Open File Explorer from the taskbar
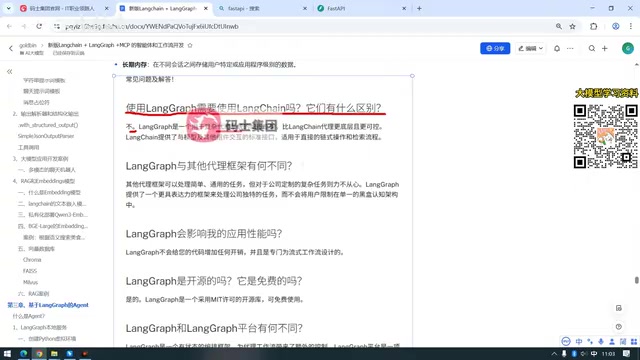The height and width of the screenshot is (360, 640). (x=54, y=353)
